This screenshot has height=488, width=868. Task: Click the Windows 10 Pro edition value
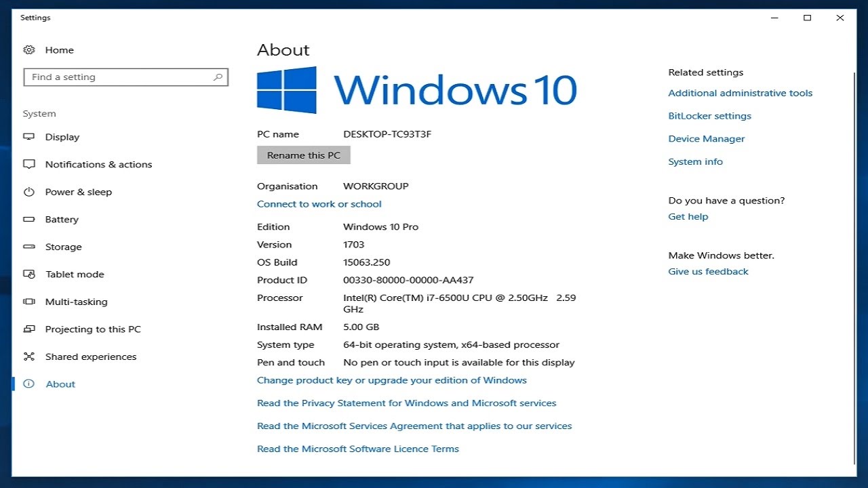click(x=381, y=227)
